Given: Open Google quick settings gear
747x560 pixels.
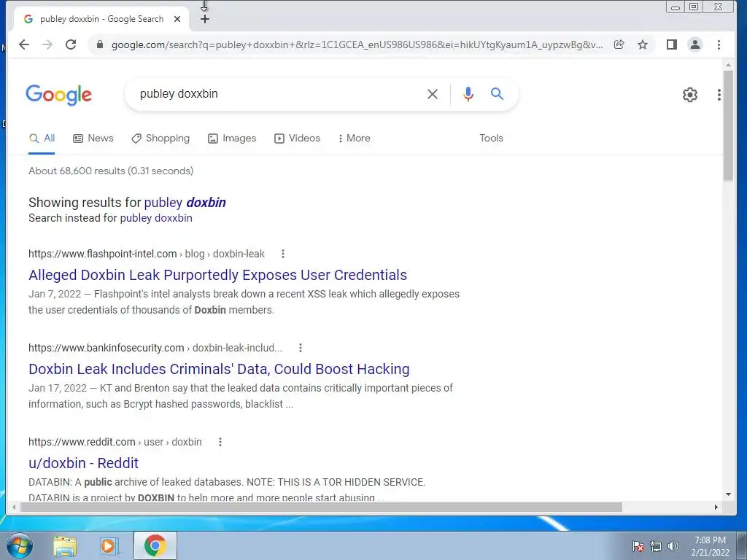Looking at the screenshot, I should 690,95.
